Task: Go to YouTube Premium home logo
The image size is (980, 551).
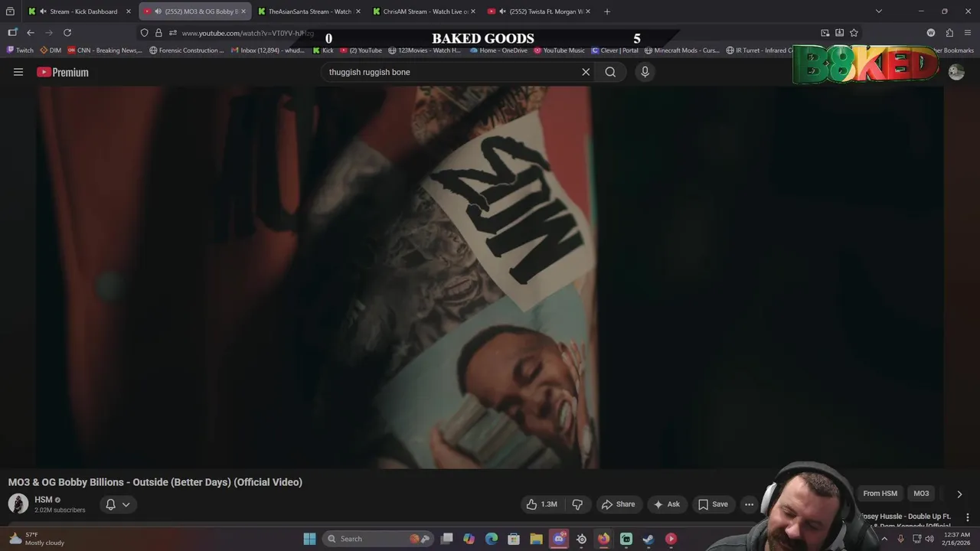Action: (x=63, y=72)
